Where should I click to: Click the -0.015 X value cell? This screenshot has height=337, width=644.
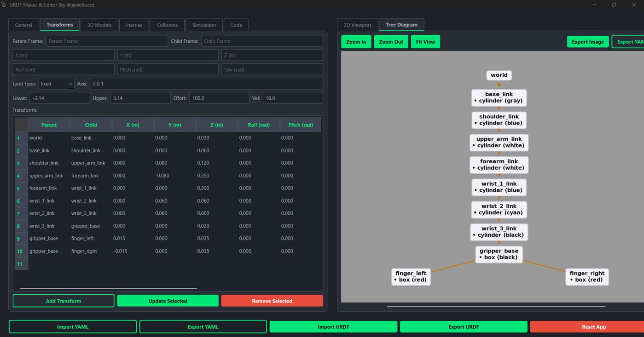point(133,251)
